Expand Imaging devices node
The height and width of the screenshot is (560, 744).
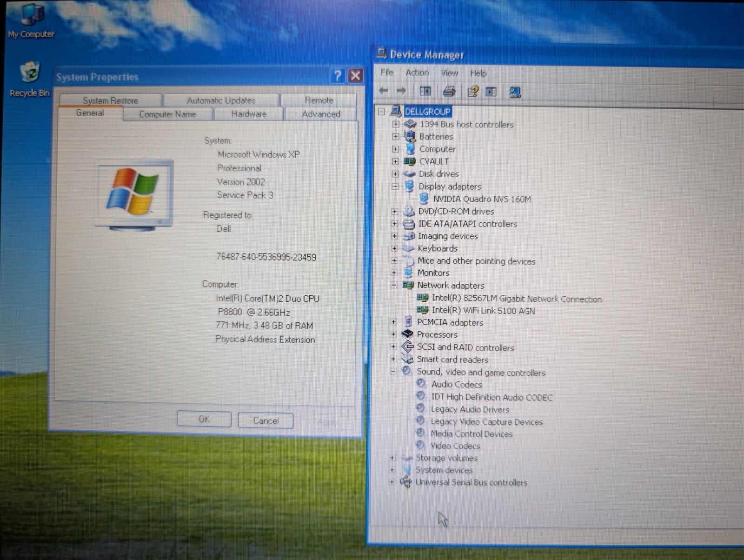click(394, 236)
